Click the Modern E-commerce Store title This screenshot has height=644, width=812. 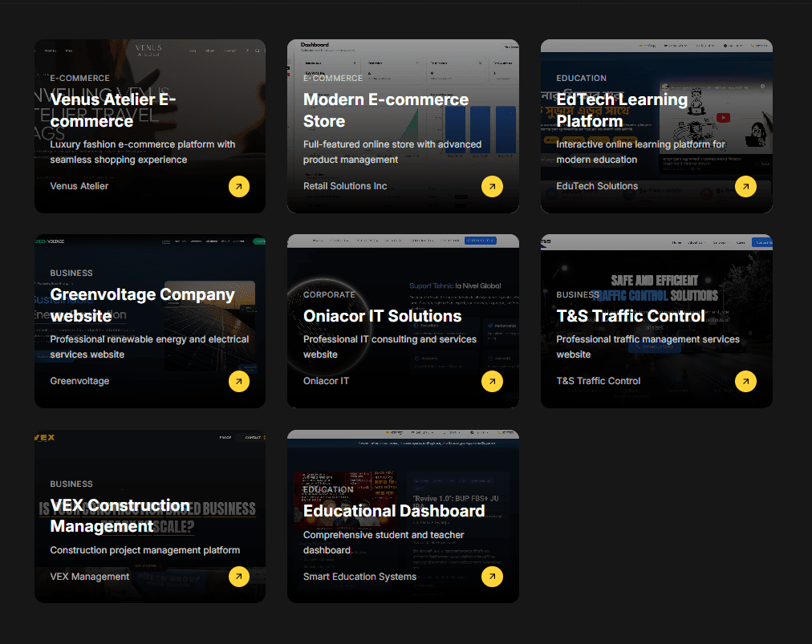[x=385, y=111]
